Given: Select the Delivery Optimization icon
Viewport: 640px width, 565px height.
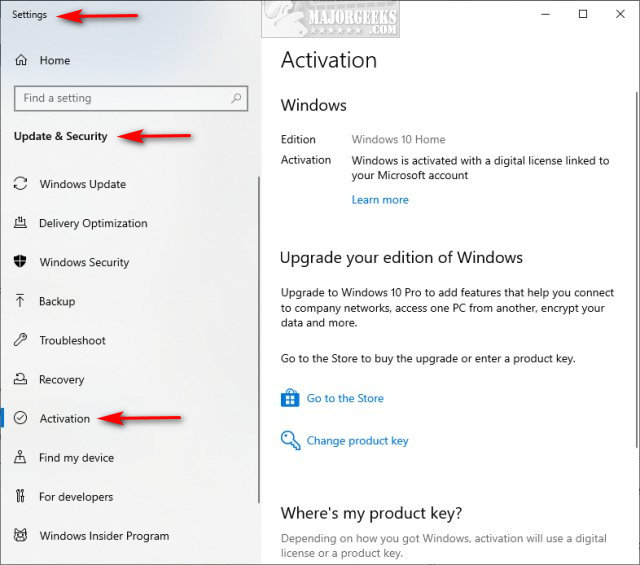Looking at the screenshot, I should [x=20, y=223].
